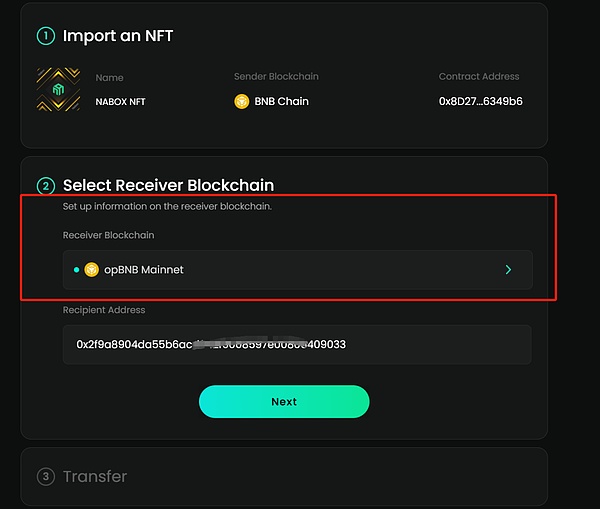Click the Contract Address column label
This screenshot has height=509, width=600.
(479, 77)
